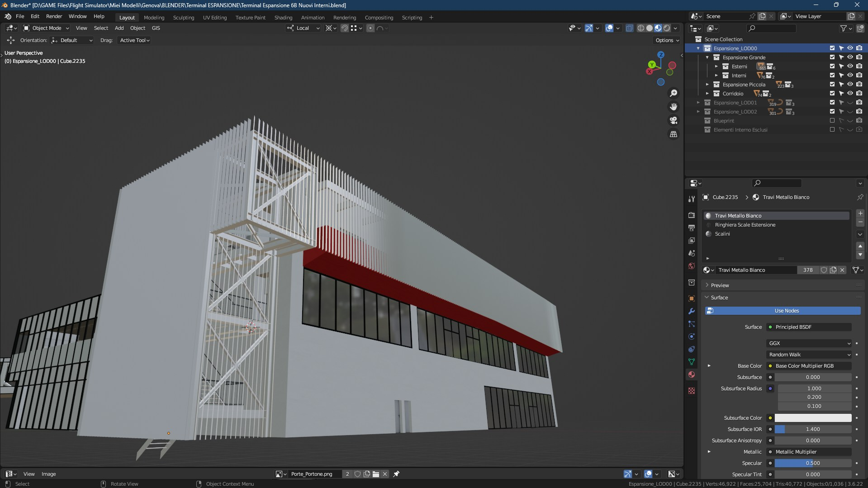Open the Collection properties tab

click(x=691, y=283)
